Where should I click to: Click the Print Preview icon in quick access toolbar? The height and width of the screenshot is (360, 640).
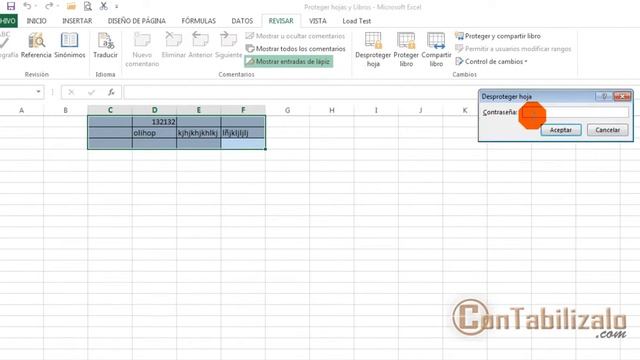87,6
